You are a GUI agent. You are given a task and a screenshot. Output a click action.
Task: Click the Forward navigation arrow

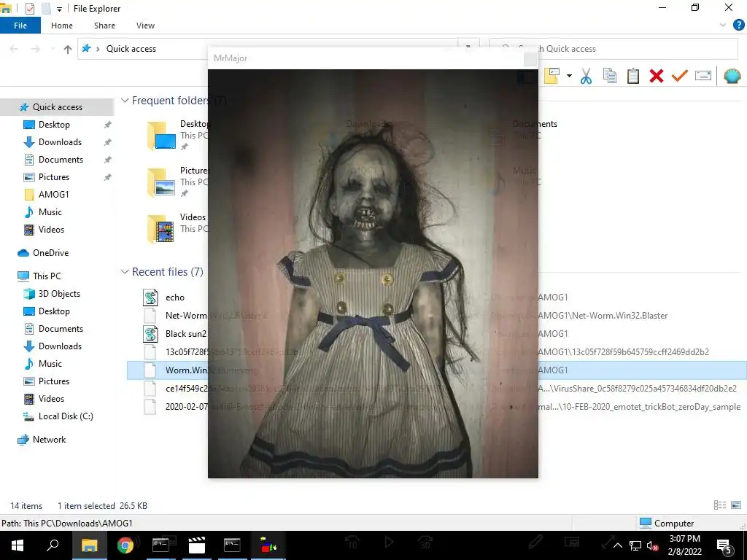pyautogui.click(x=35, y=49)
